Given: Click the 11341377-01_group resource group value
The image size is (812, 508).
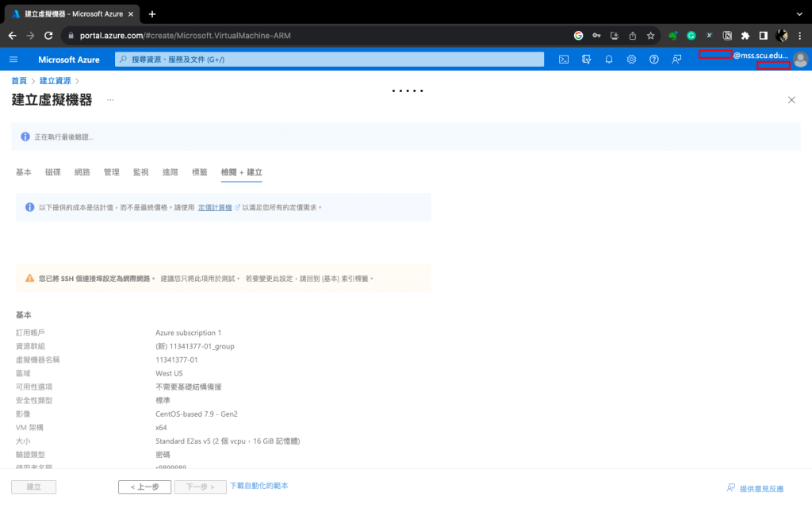Looking at the screenshot, I should point(195,346).
